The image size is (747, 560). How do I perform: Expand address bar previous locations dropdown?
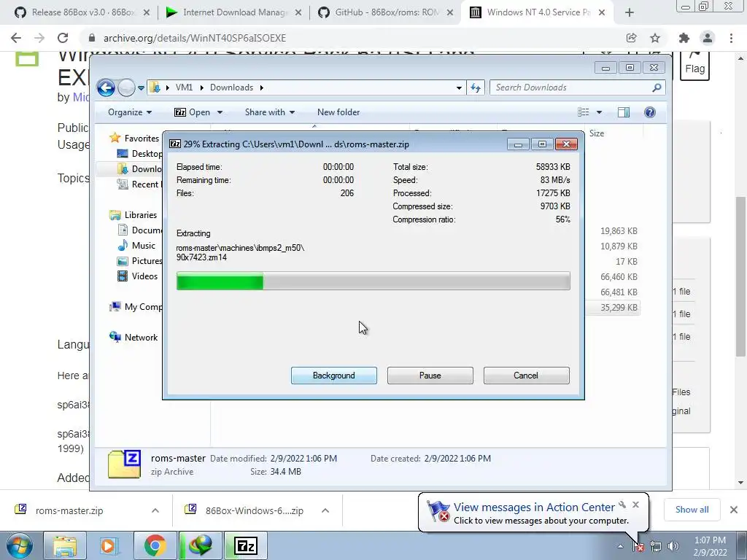click(x=459, y=87)
